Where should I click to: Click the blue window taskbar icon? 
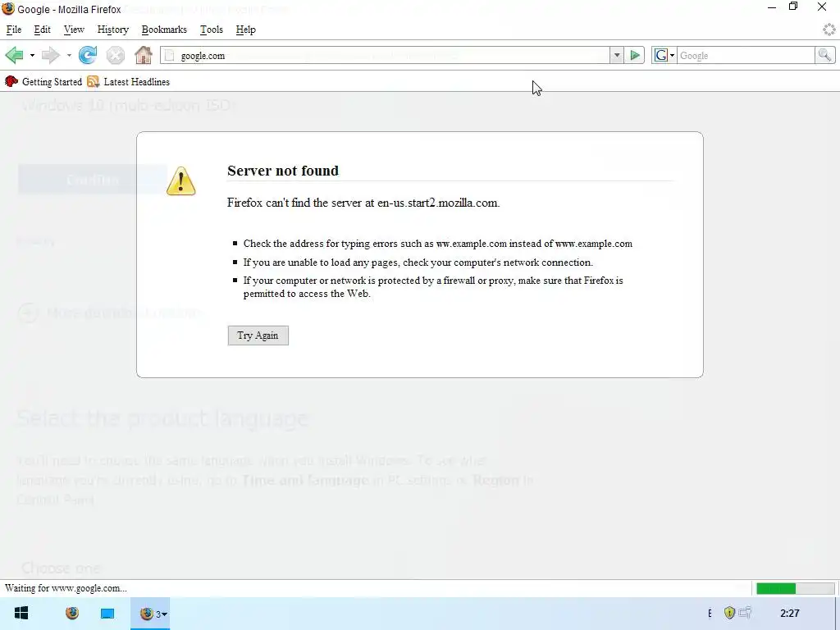tap(107, 614)
